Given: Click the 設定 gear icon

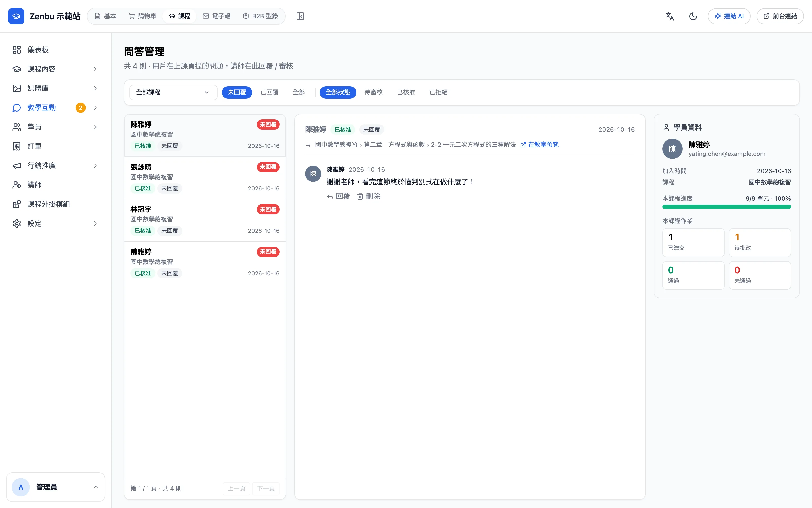Looking at the screenshot, I should [17, 224].
